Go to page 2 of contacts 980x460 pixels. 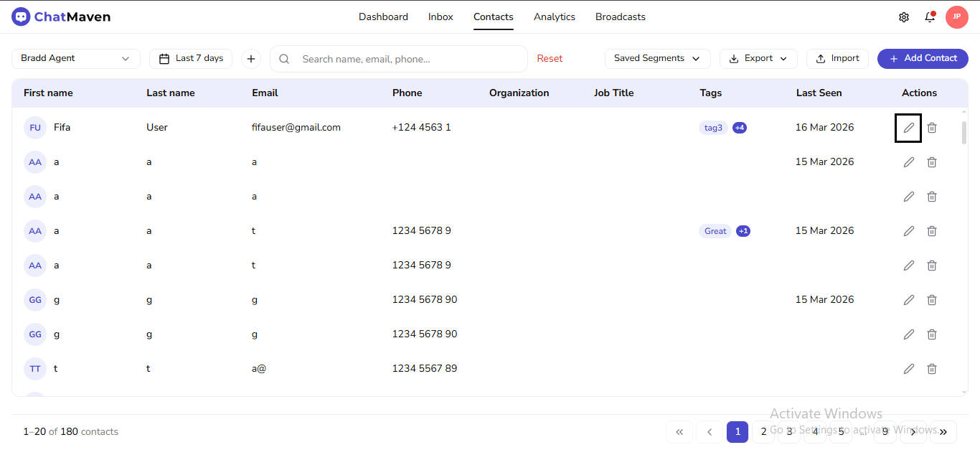coord(763,431)
